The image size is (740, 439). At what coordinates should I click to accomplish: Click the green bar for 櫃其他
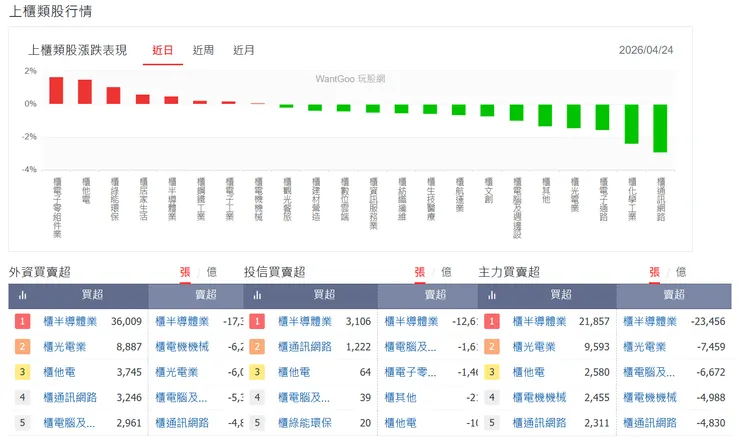click(x=545, y=115)
